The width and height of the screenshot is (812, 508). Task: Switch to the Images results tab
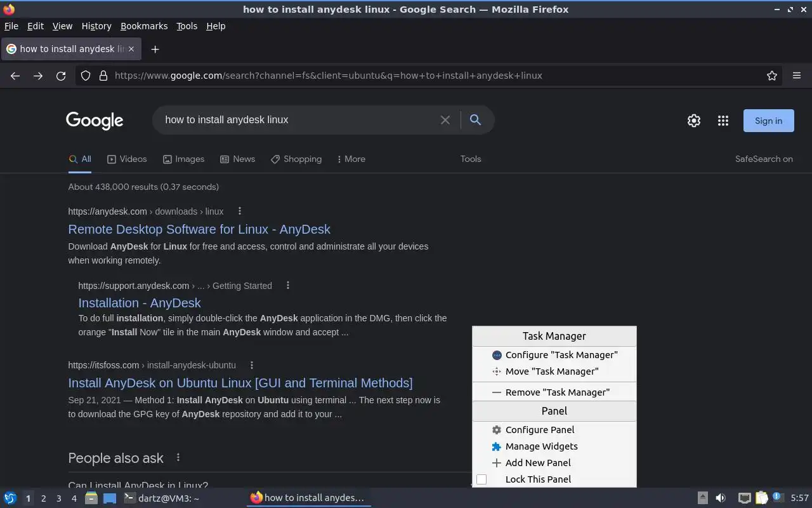click(183, 159)
